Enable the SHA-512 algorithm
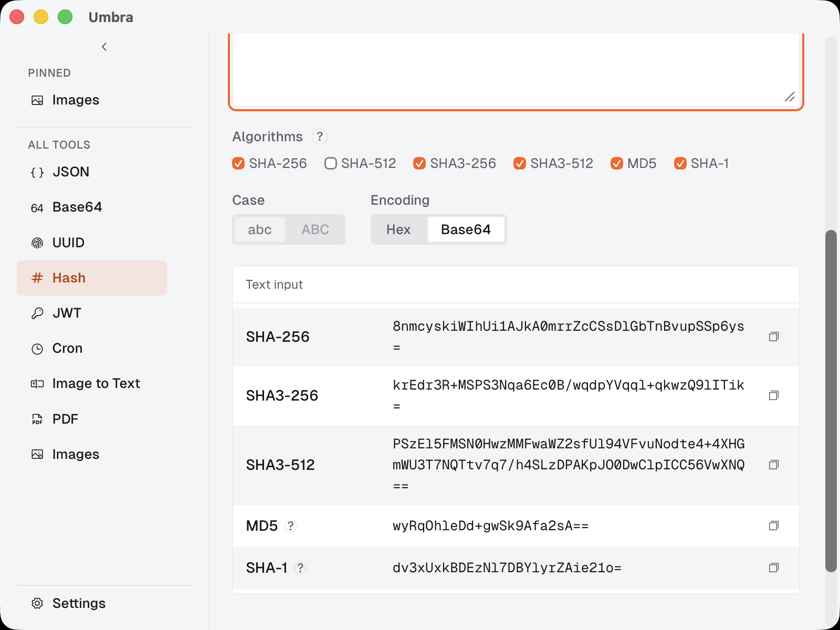Image resolution: width=840 pixels, height=630 pixels. coord(331,163)
